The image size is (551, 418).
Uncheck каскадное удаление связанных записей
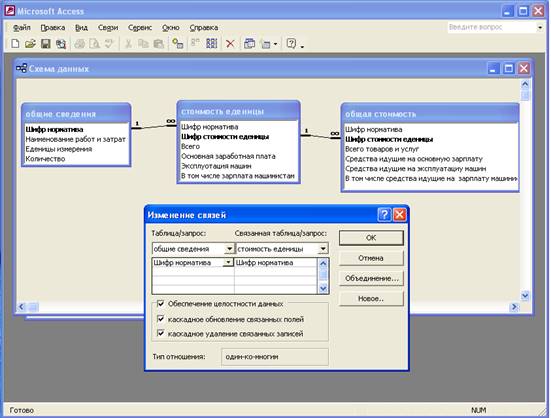(161, 333)
